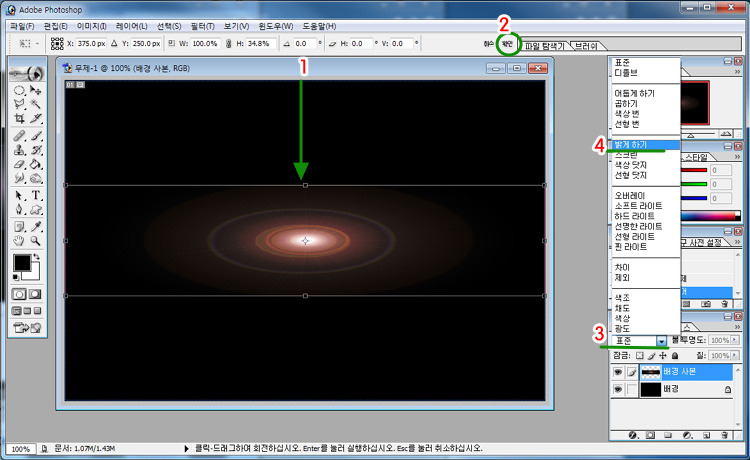
Task: Click the 확인 commit transform button
Action: (509, 44)
